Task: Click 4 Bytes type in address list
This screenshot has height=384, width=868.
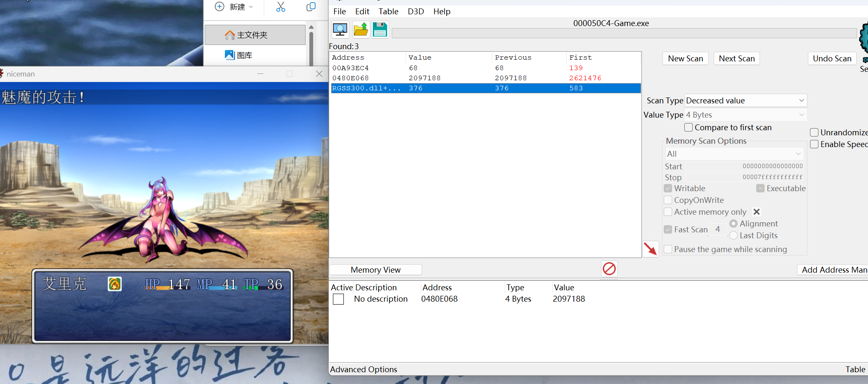Action: pos(518,299)
